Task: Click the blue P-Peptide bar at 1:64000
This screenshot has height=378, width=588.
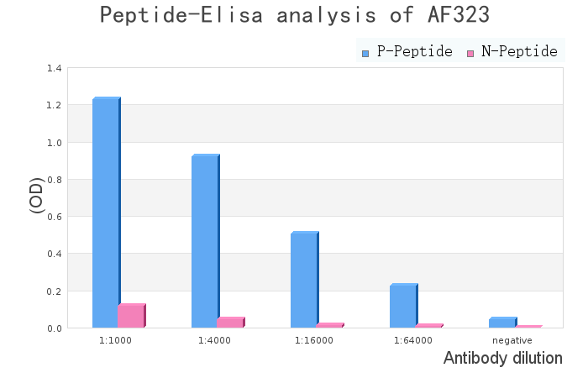Action: click(403, 306)
